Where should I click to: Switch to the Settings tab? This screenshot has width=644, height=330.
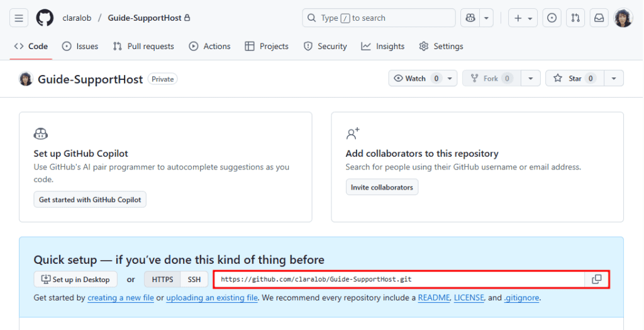(x=441, y=47)
